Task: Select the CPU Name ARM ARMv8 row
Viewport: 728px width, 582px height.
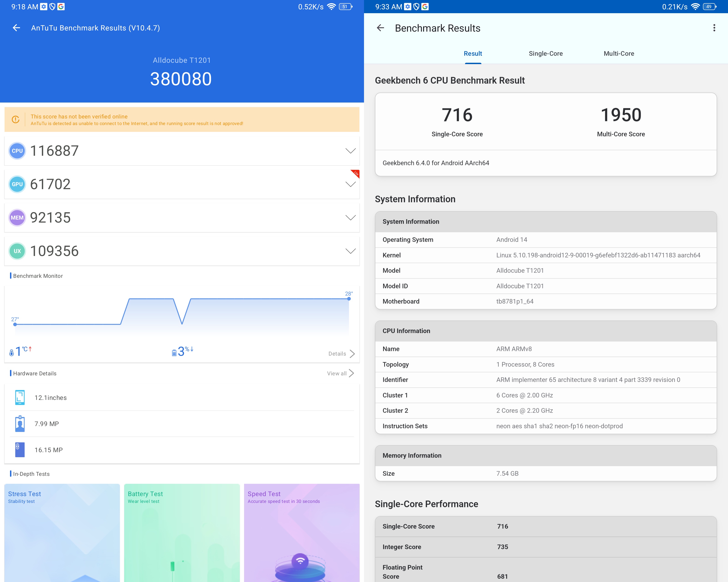Action: [546, 349]
